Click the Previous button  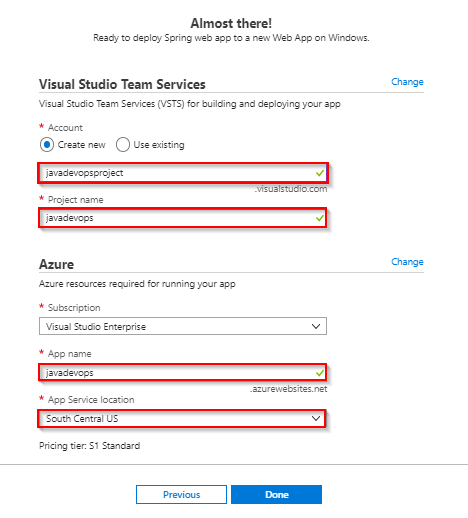click(181, 495)
